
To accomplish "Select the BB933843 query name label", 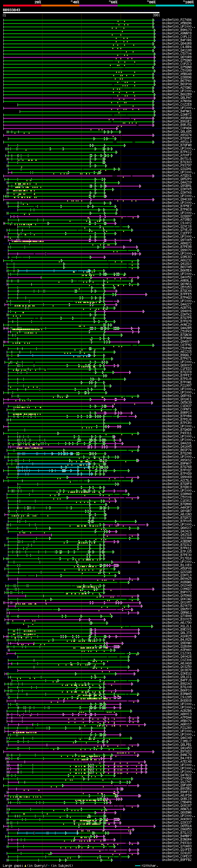I will coord(11,10).
